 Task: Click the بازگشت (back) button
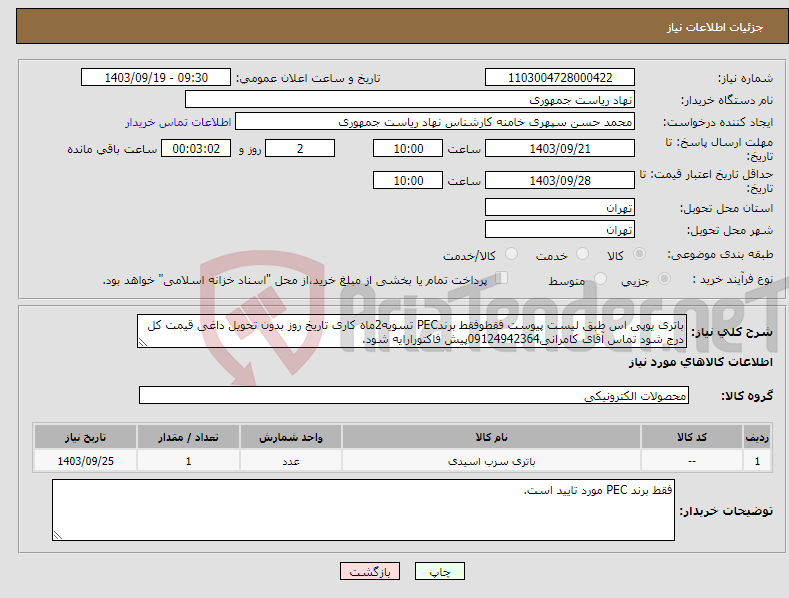[370, 571]
